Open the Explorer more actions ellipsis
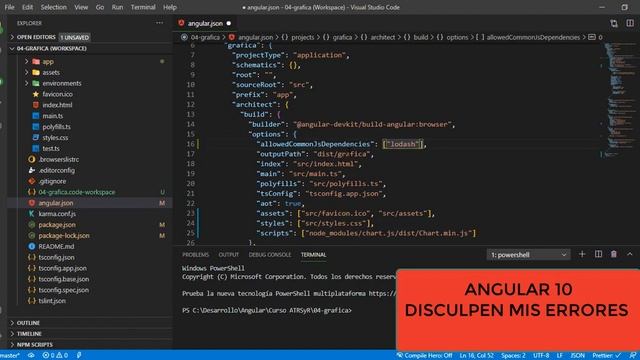 160,23
